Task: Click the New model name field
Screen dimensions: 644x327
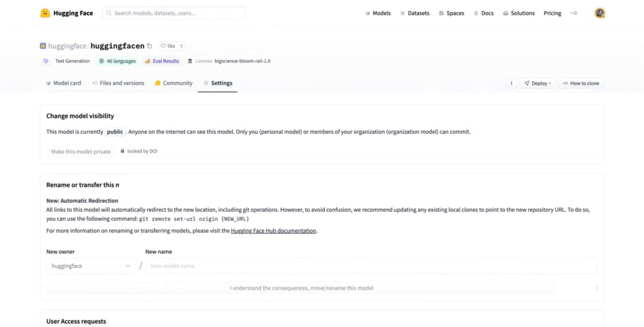Action: (x=371, y=266)
